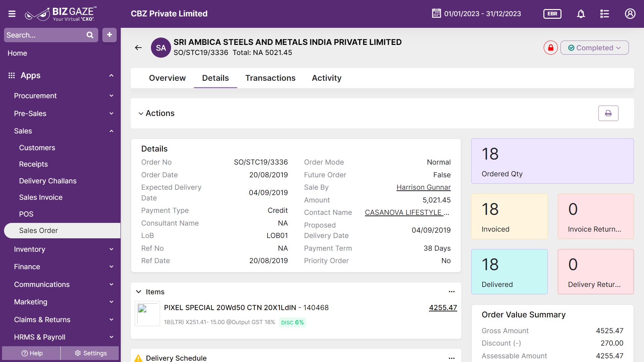Click the Delivery Schedule warning icon

pyautogui.click(x=138, y=358)
